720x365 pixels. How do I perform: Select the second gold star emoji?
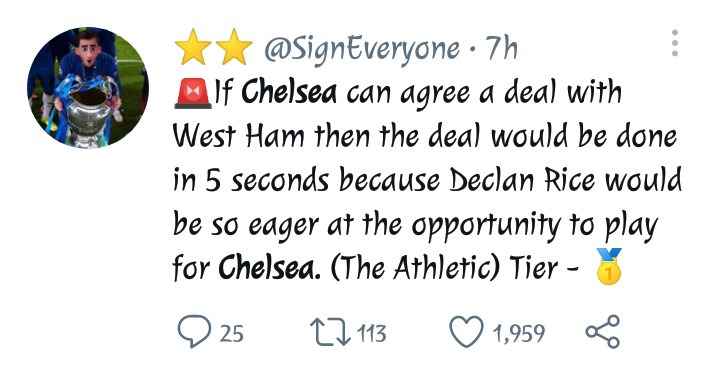click(234, 46)
